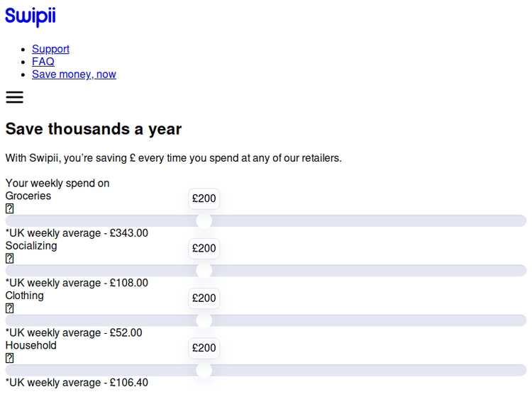This screenshot has height=399, width=532.
Task: Click the Socializing £200 value bubble
Action: (204, 248)
